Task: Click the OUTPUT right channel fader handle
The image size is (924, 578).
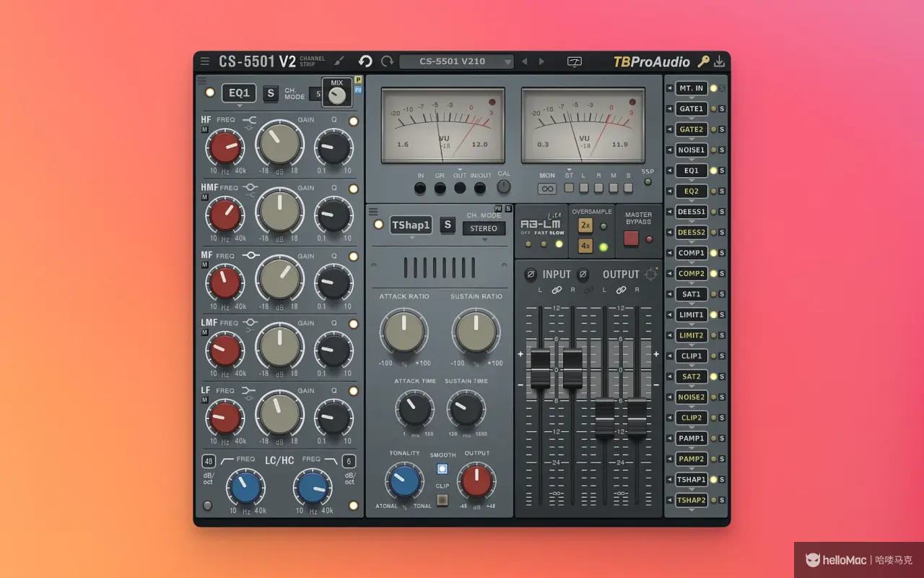Action: tap(637, 418)
